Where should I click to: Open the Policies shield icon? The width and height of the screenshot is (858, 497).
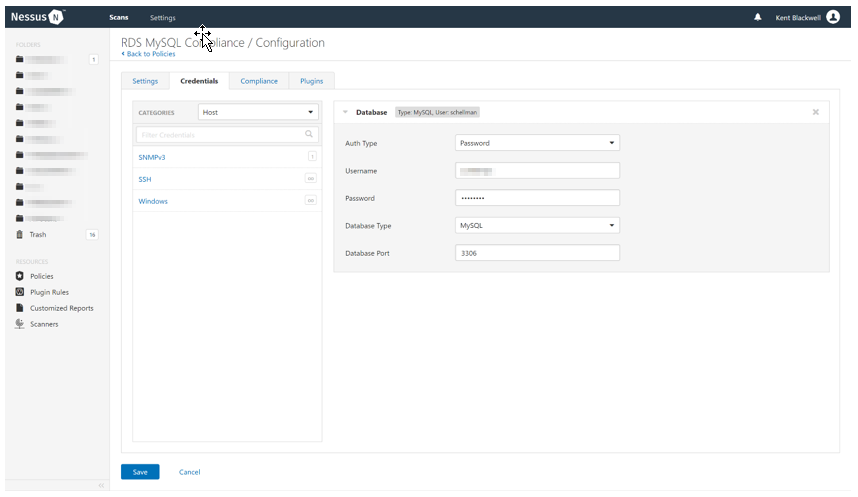(20, 276)
